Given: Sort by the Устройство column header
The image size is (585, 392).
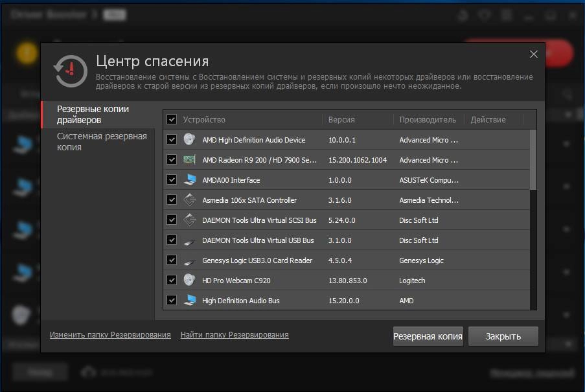Looking at the screenshot, I should tap(204, 120).
